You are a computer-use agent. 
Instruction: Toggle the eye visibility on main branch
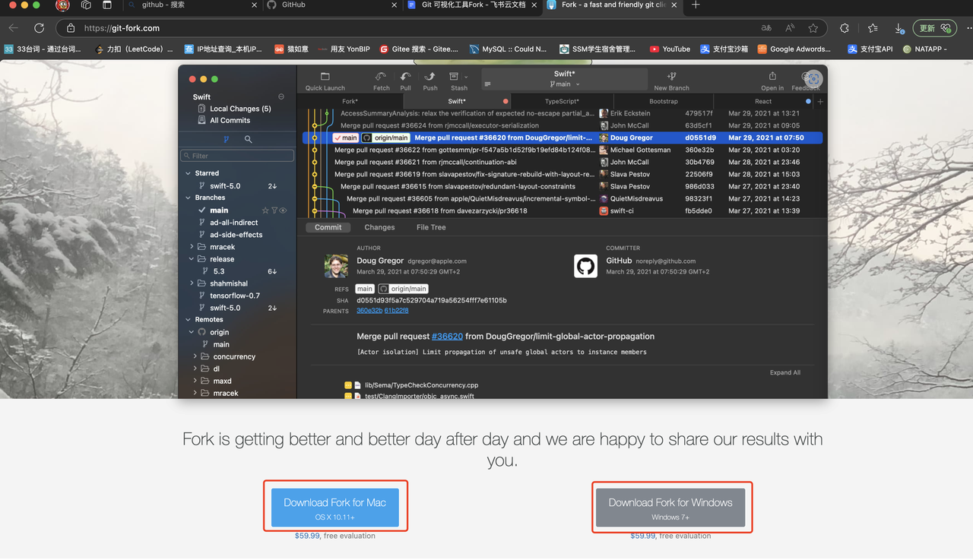pos(283,210)
